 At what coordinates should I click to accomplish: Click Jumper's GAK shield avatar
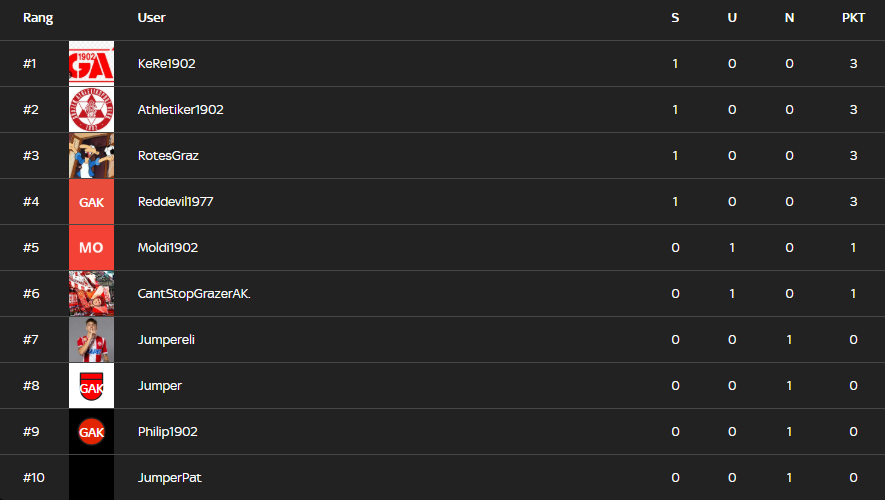coord(91,386)
